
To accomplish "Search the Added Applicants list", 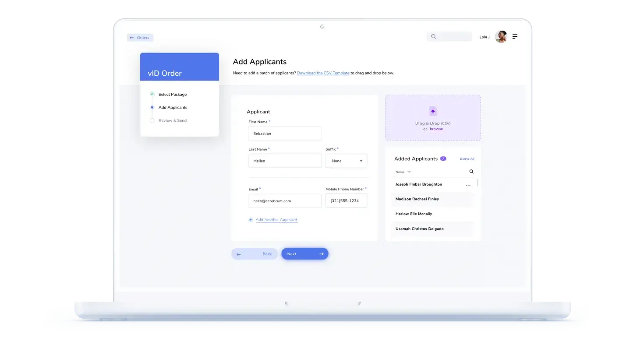I will (471, 172).
